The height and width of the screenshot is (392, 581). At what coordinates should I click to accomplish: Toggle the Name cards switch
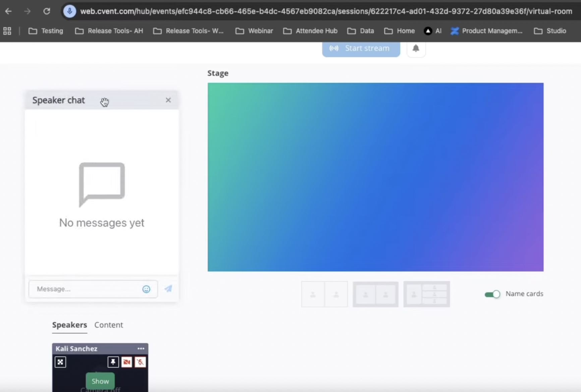[x=492, y=294]
